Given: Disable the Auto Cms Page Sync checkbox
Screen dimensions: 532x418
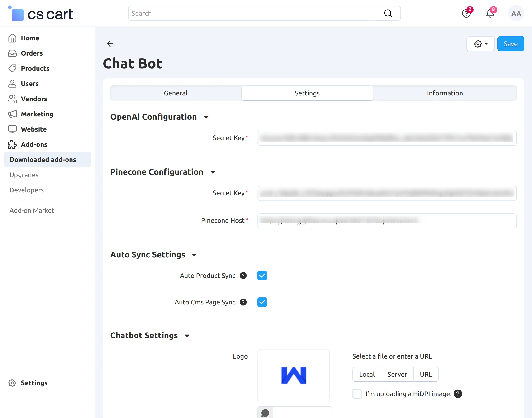Looking at the screenshot, I should pos(262,302).
